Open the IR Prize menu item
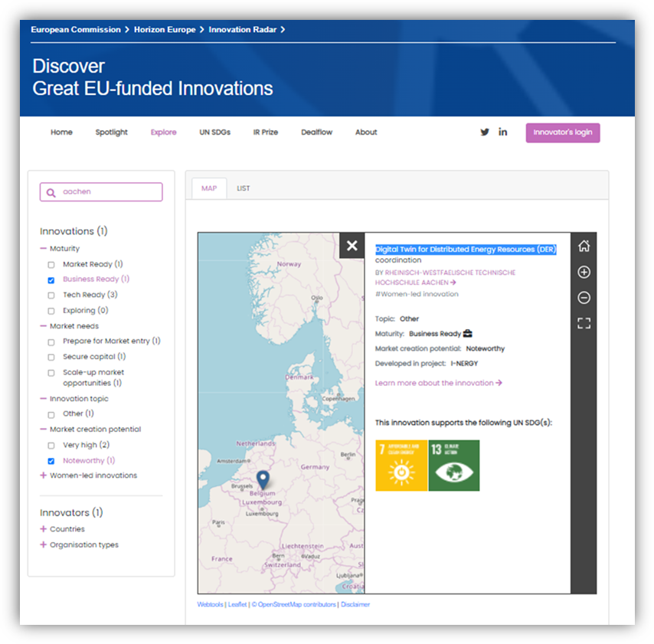The height and width of the screenshot is (644, 654). (265, 132)
